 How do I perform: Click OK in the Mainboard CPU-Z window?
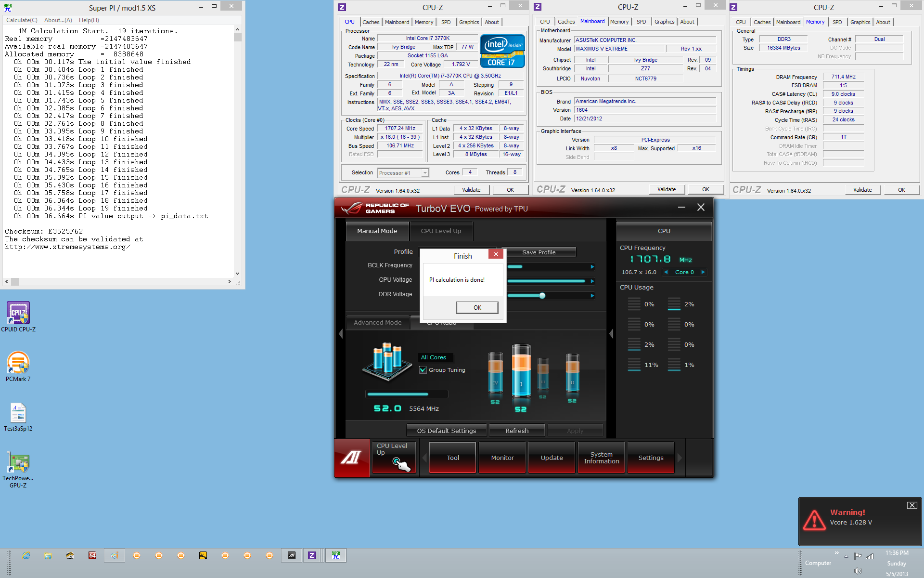(x=706, y=189)
